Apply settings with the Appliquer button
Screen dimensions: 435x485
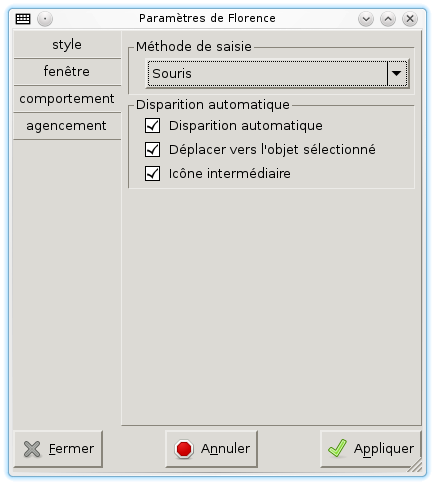[371, 449]
